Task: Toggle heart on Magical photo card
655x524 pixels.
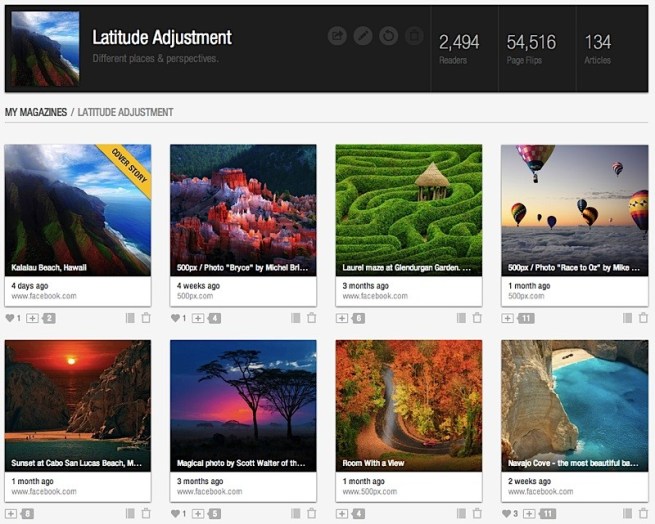Action: pyautogui.click(x=176, y=514)
